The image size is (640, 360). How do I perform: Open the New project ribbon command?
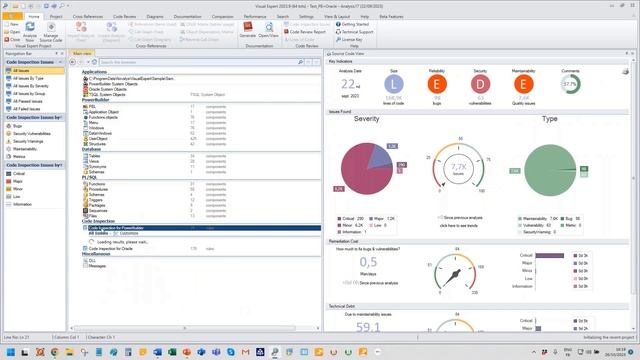click(11, 24)
